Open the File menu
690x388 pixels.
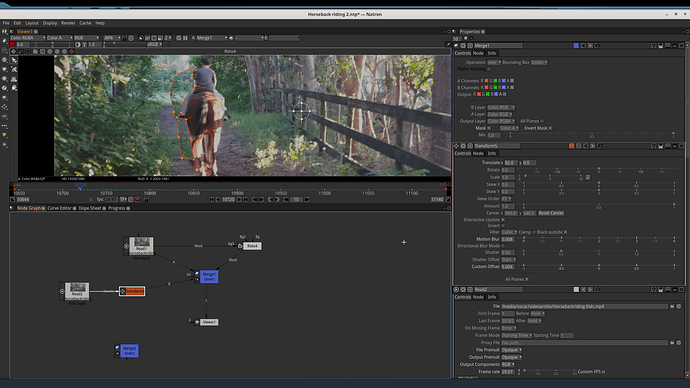coord(6,23)
